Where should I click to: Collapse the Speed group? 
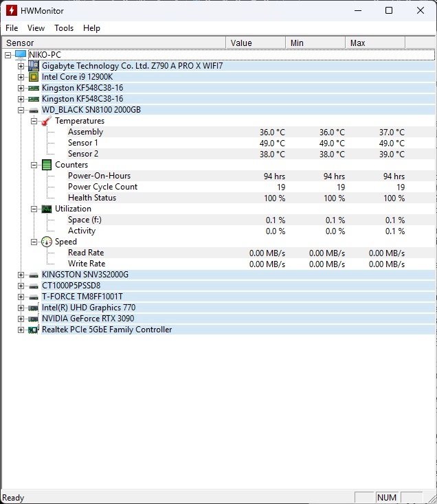[x=34, y=242]
